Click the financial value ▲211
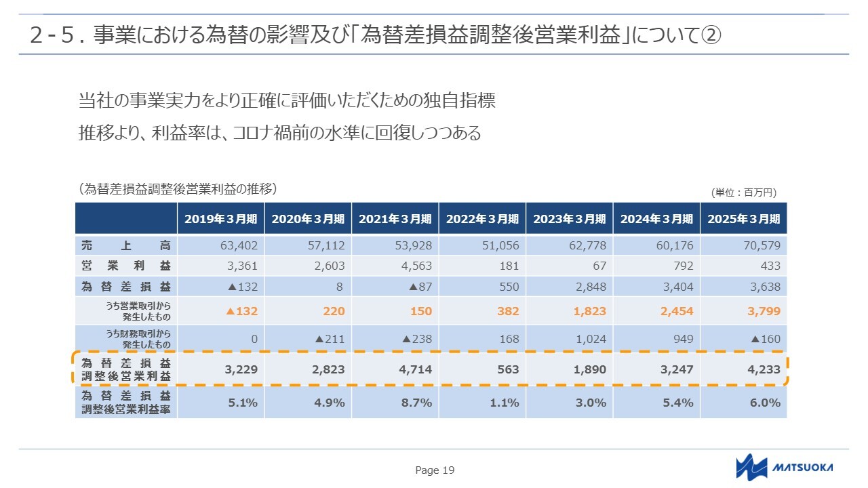This screenshot has height=488, width=868. 330,339
